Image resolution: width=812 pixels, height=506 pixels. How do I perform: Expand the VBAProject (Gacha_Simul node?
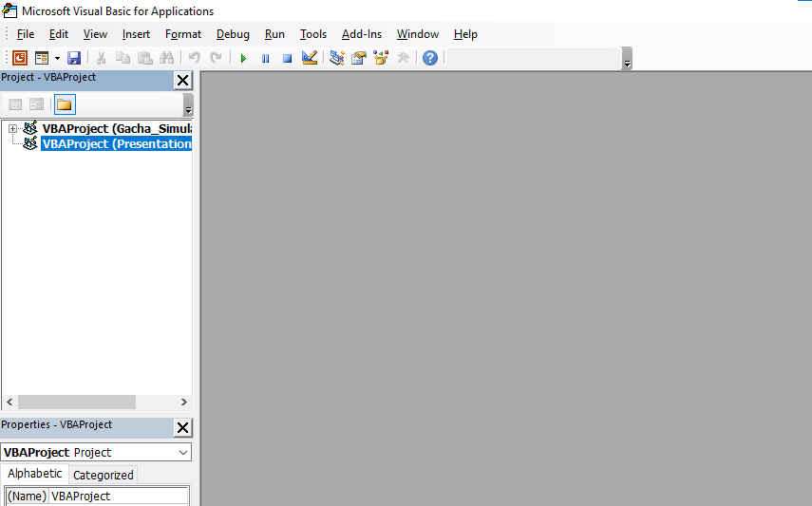(12, 128)
